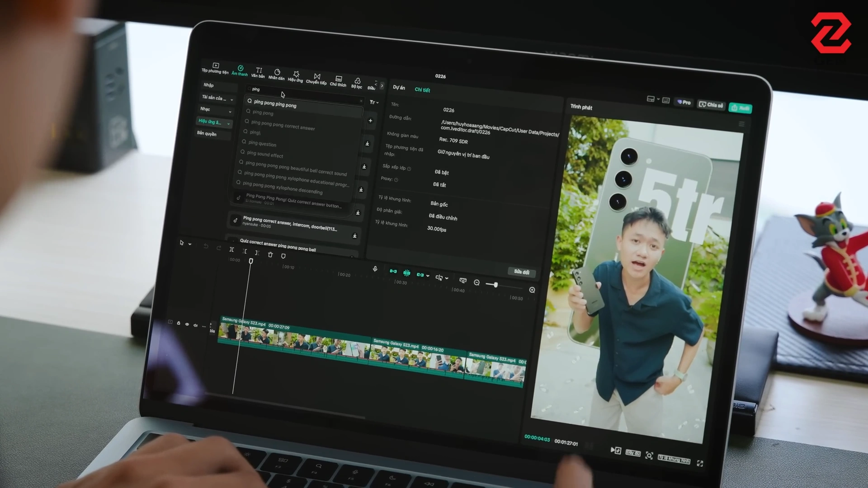Mute the main video track audio
The height and width of the screenshot is (488, 868).
click(195, 325)
